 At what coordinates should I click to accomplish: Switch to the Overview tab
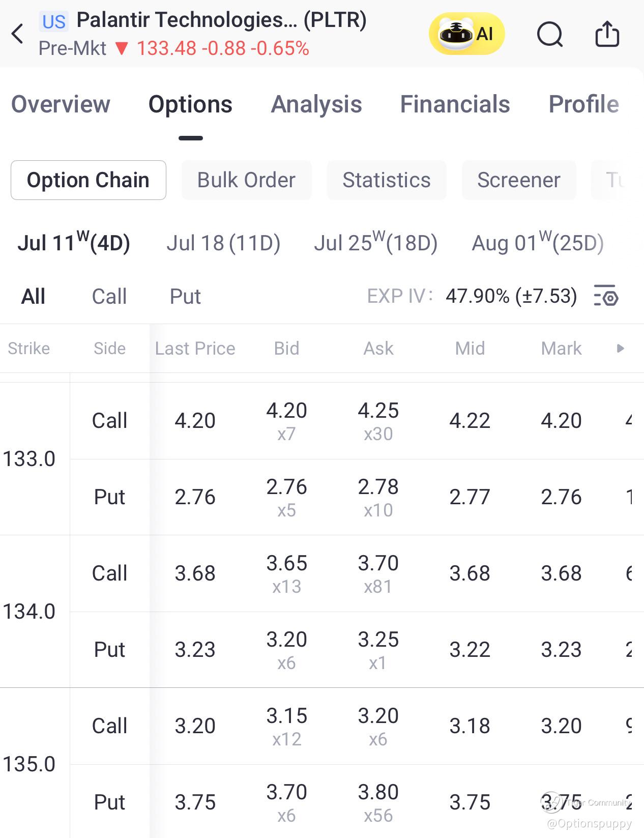(61, 104)
